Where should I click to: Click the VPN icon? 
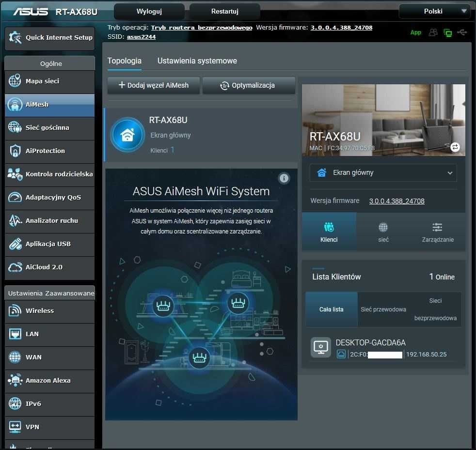point(15,427)
